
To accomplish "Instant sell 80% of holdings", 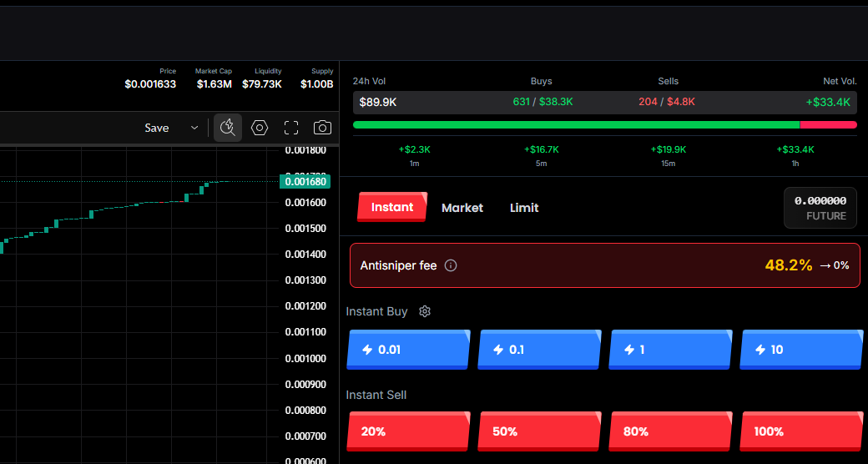I will pos(670,431).
